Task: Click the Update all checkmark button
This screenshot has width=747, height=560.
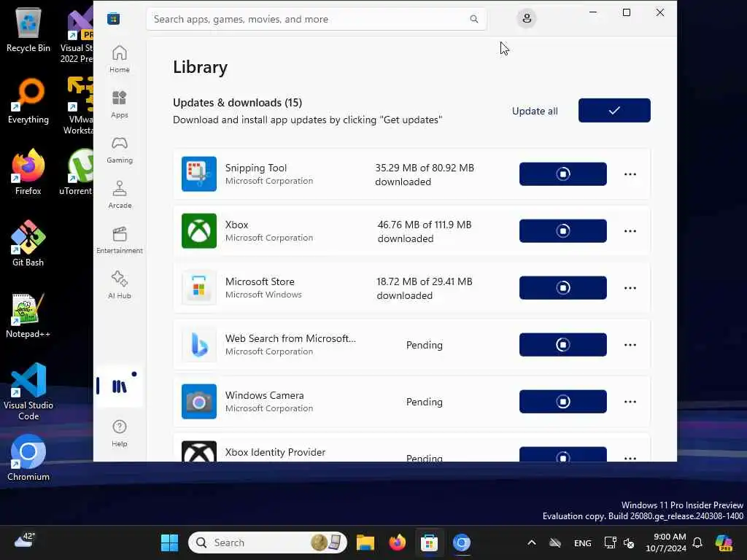Action: pos(614,111)
